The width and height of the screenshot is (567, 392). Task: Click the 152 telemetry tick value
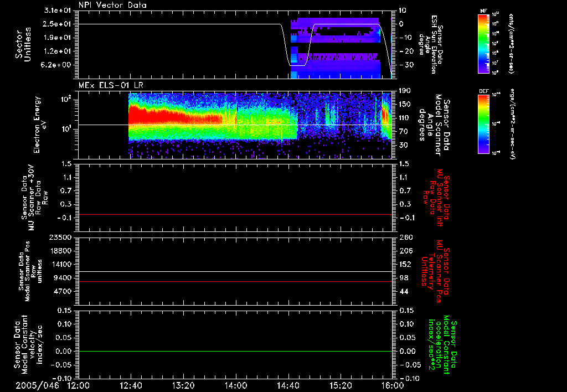click(x=405, y=264)
